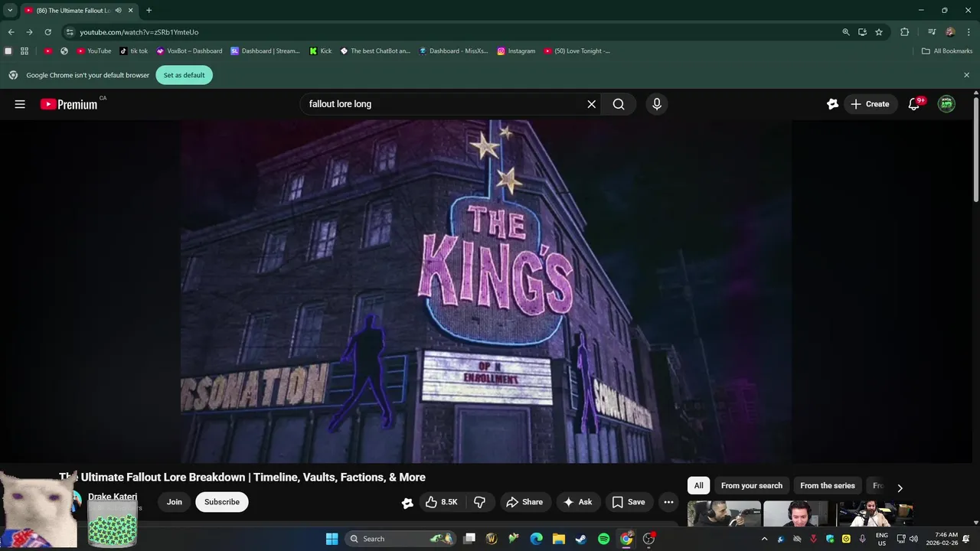
Task: Open Spotify from the taskbar
Action: (x=603, y=539)
